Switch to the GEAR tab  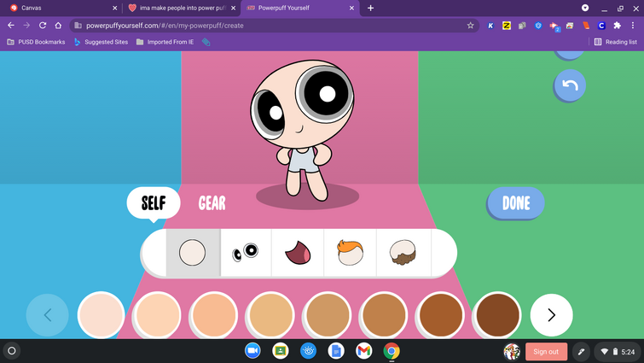(x=212, y=203)
